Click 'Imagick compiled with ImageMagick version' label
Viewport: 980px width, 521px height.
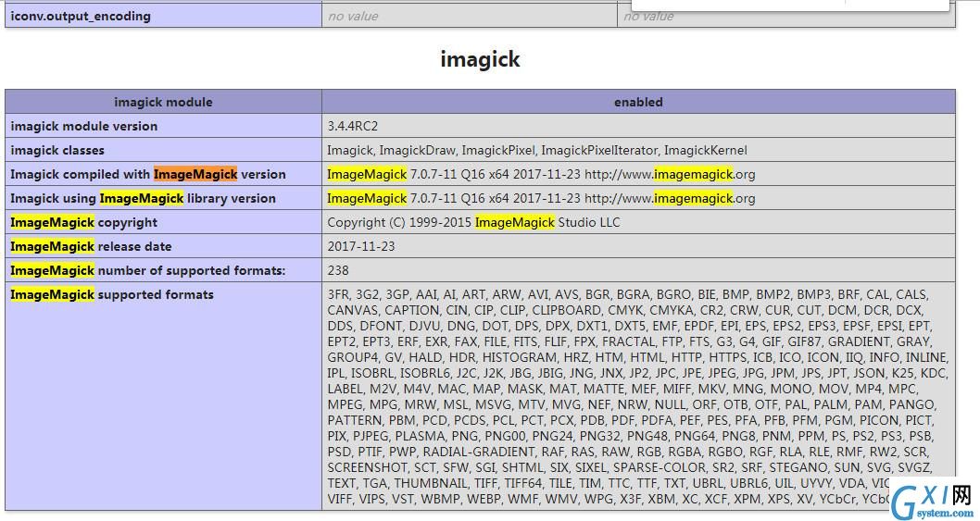(x=148, y=174)
